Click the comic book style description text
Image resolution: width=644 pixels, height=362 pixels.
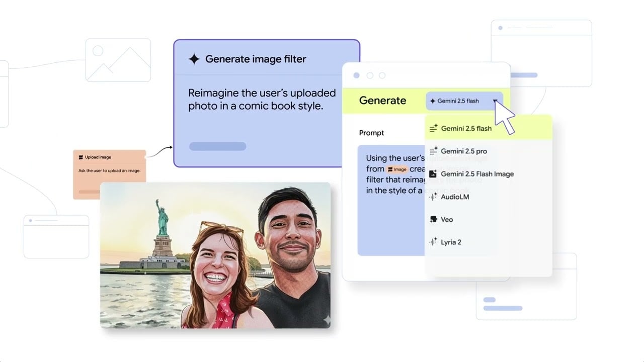coord(262,100)
